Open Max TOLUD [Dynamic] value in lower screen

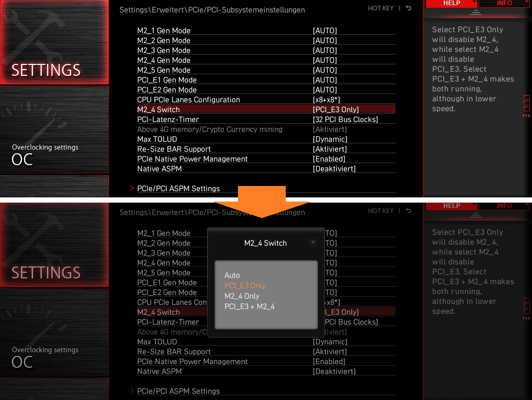tap(330, 342)
